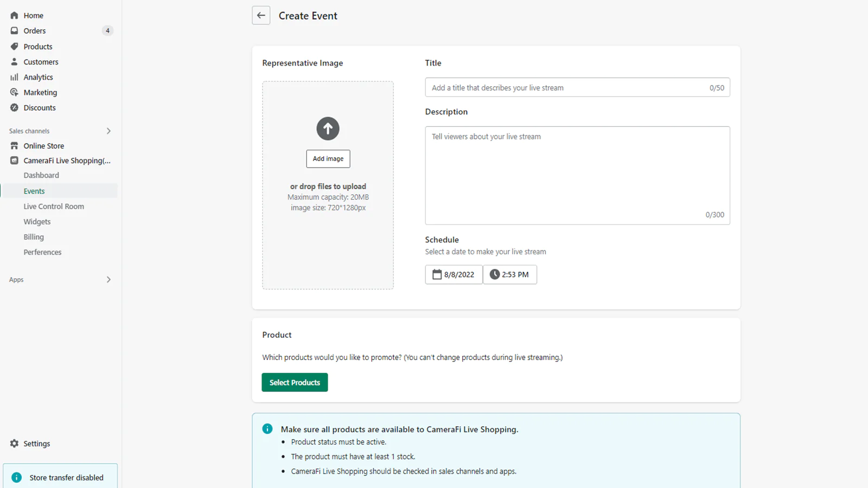Screen dimensions: 868x488
Task: Click the back arrow beside Create Event
Action: (261, 16)
